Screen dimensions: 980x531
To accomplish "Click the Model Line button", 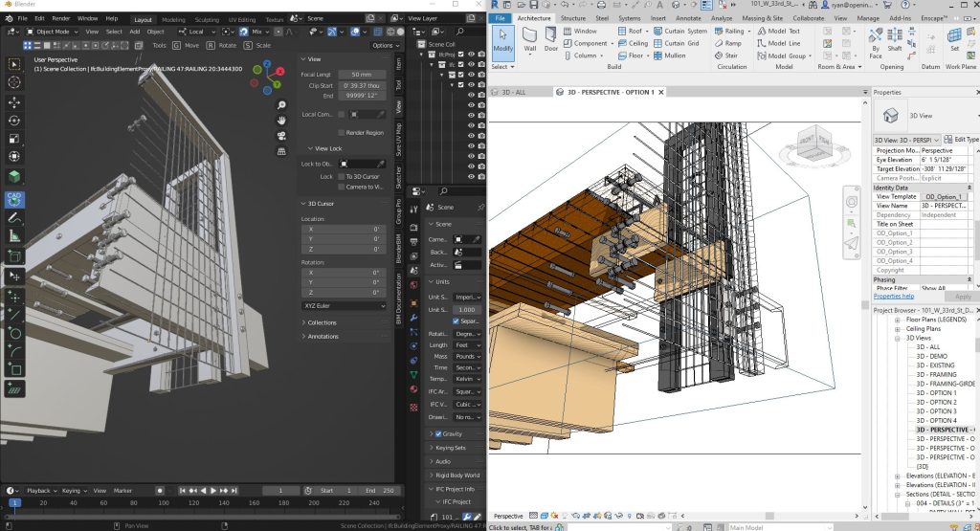I will 779,43.
